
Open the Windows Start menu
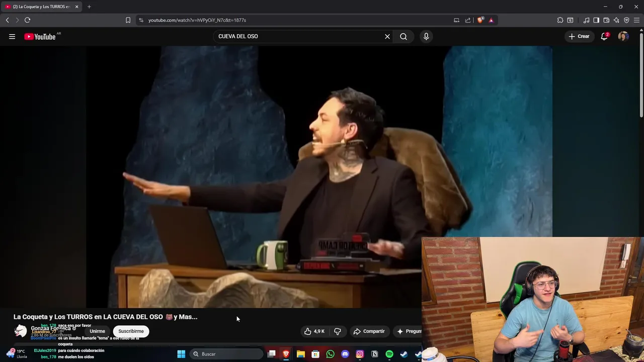point(181,354)
